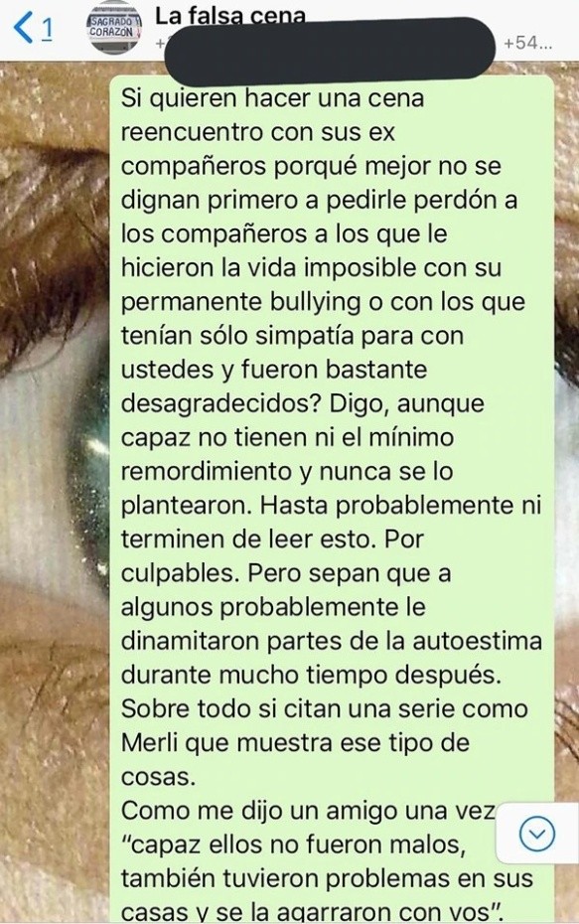Tap the line 'culpables. Pero sepan que a'
This screenshot has height=924, width=579.
286,573
